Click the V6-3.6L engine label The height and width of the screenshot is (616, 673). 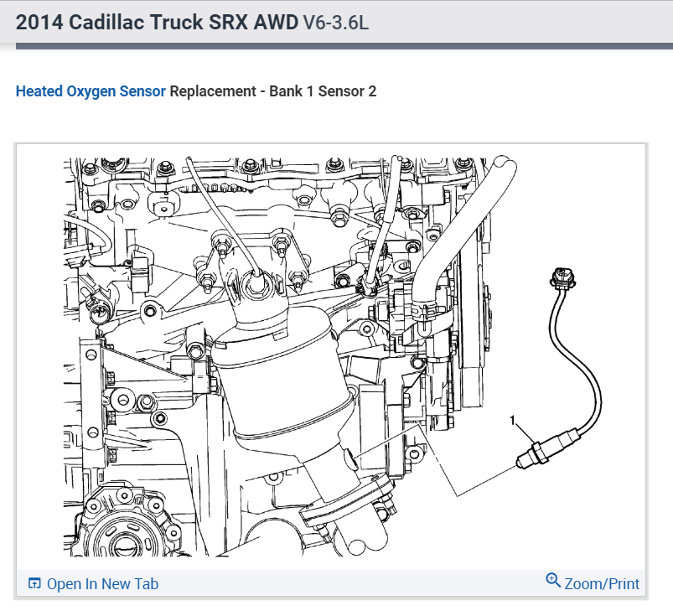coord(335,23)
